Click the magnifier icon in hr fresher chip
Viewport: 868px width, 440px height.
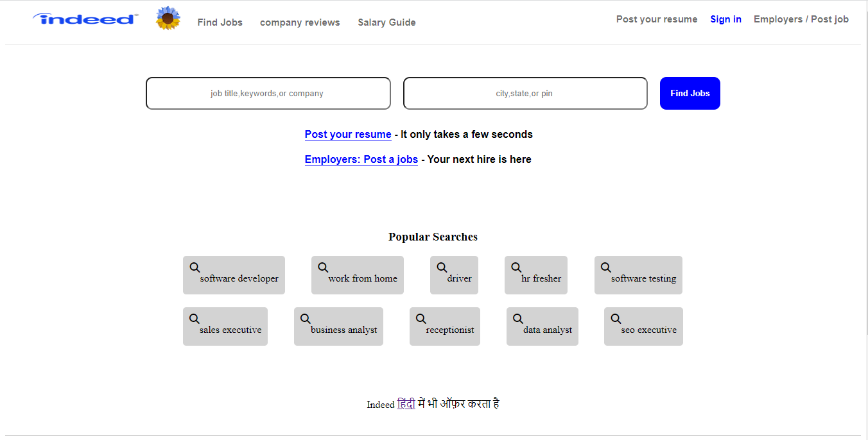point(517,266)
